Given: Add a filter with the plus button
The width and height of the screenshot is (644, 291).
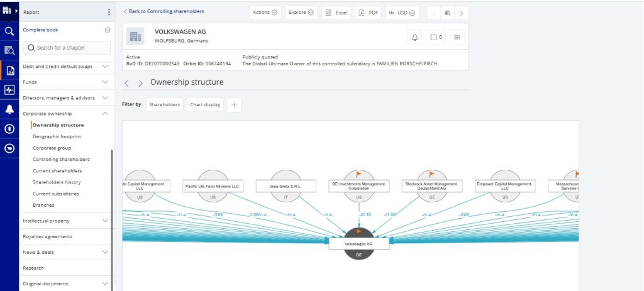Looking at the screenshot, I should click(234, 105).
